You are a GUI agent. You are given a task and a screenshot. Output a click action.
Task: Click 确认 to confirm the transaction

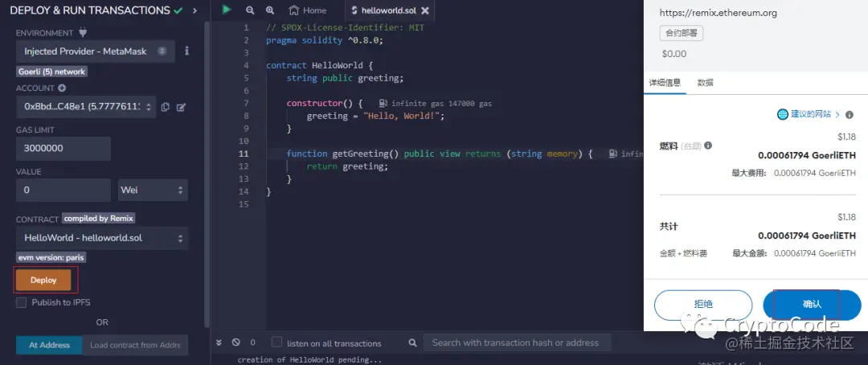point(812,305)
